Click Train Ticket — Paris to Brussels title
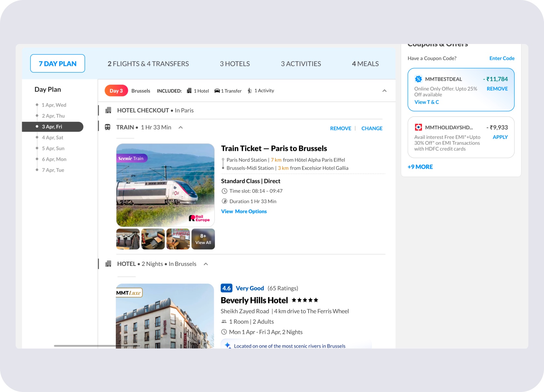The image size is (544, 392). [274, 149]
